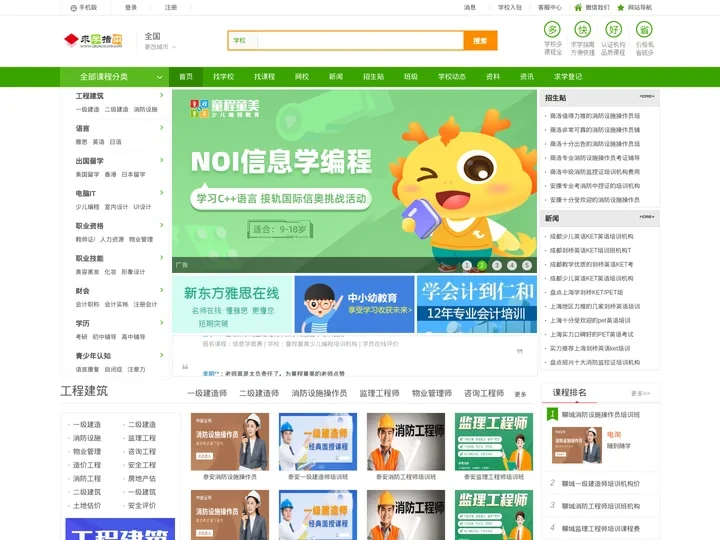Viewport: 720px width, 540px height.
Task: Open 泰安消防设施操作员 course thumbnail
Action: click(x=230, y=441)
